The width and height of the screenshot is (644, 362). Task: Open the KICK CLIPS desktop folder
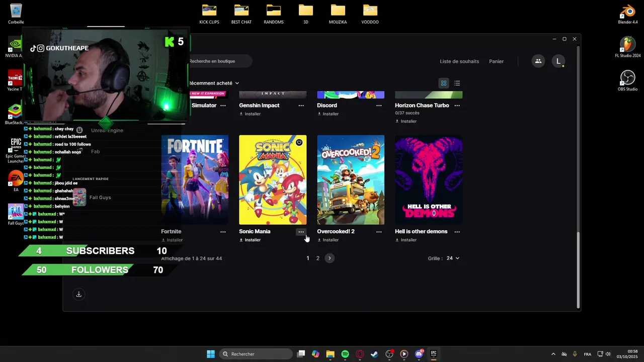[209, 14]
